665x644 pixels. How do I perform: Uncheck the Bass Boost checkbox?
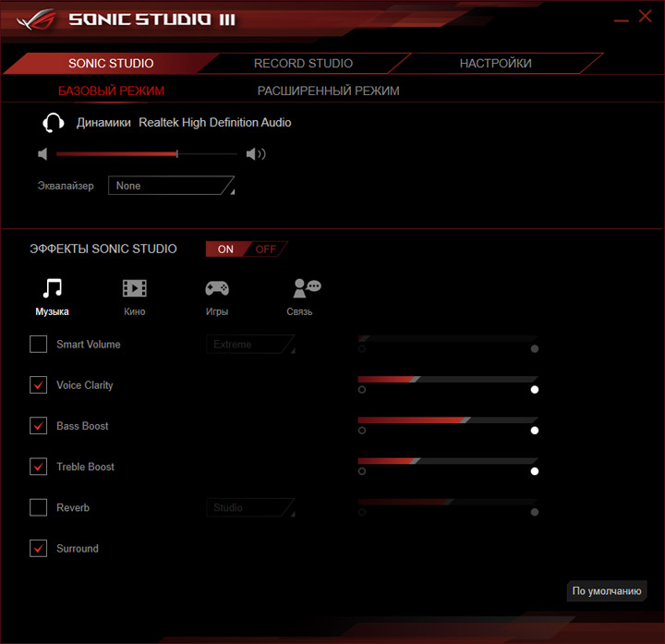pos(38,426)
